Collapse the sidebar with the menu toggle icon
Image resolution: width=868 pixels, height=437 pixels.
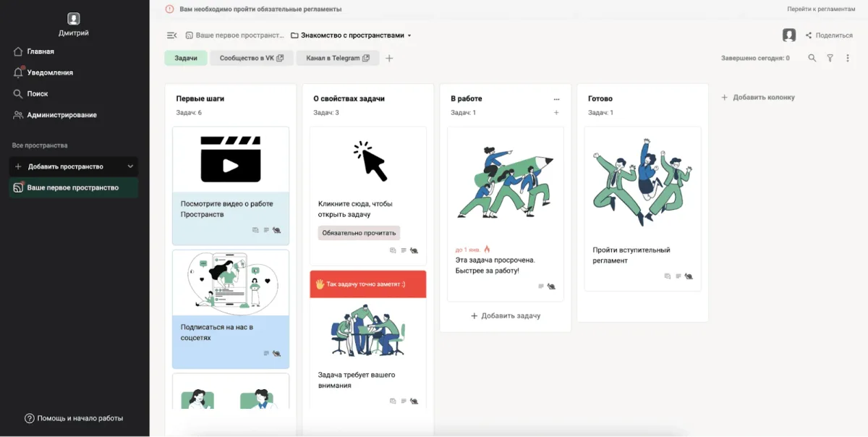171,35
